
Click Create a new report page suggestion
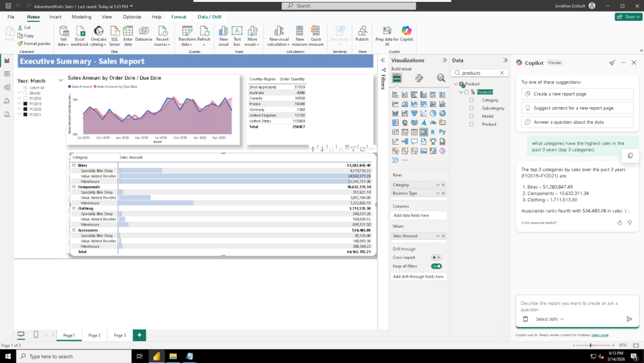(577, 94)
